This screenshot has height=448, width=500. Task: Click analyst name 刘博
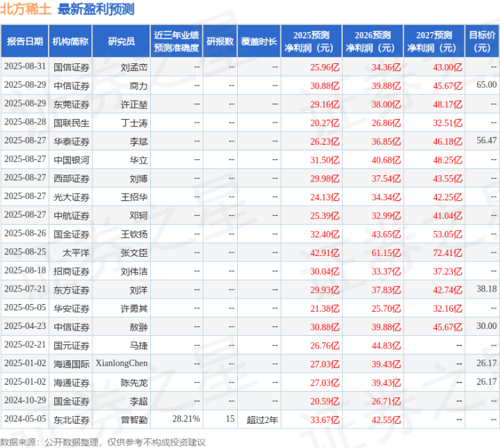(x=138, y=178)
